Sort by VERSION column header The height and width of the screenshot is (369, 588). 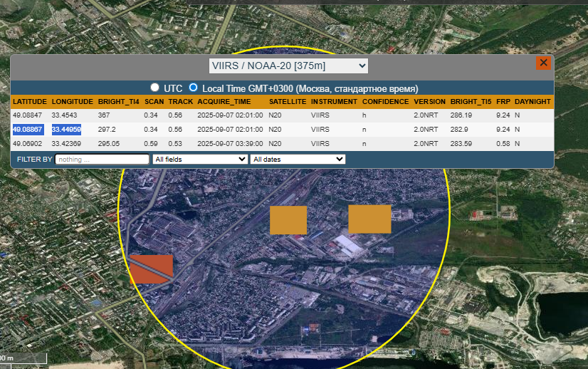(x=430, y=102)
